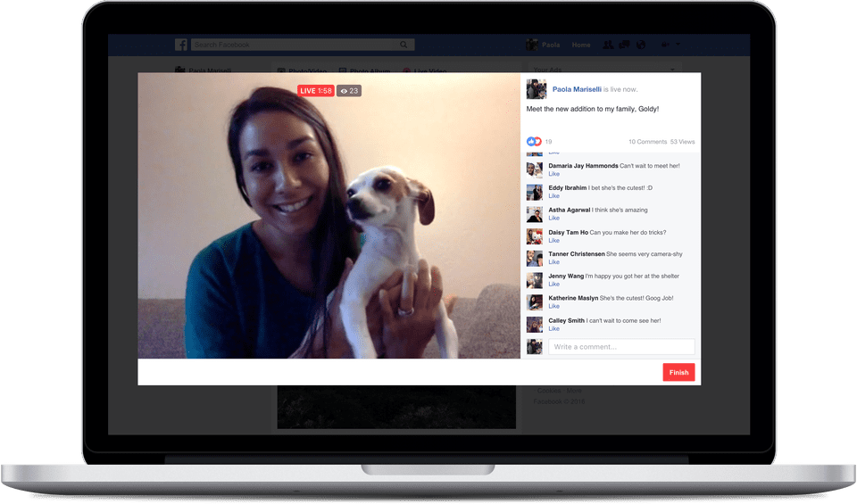Viewport: 857px width, 504px height.
Task: Open the messages icon in the top bar
Action: point(624,45)
